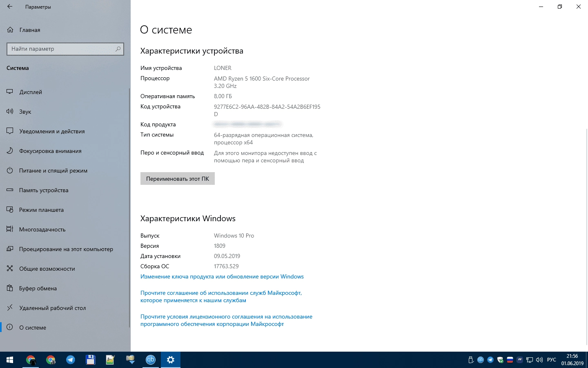Open Telegram from the taskbar
The image size is (588, 368).
pos(71,360)
